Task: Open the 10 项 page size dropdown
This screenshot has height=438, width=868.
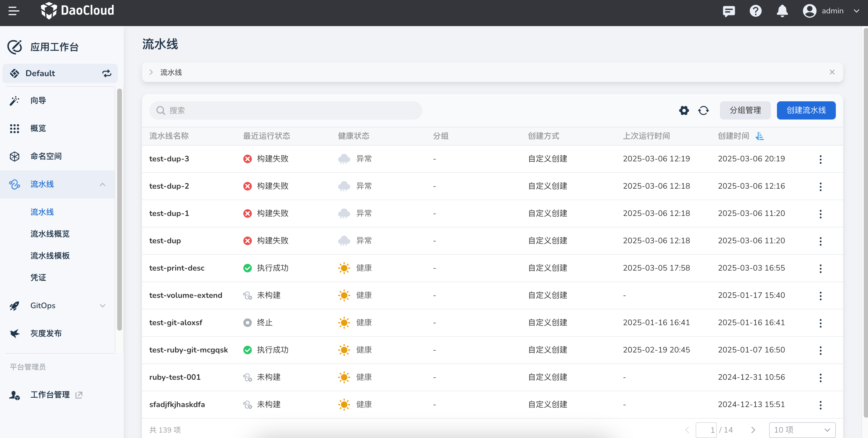Action: coord(802,430)
